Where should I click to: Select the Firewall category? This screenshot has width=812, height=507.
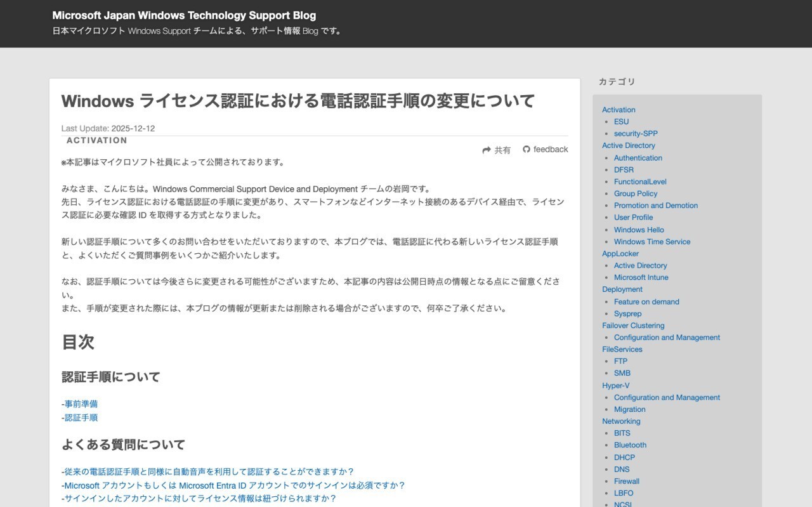tap(627, 481)
